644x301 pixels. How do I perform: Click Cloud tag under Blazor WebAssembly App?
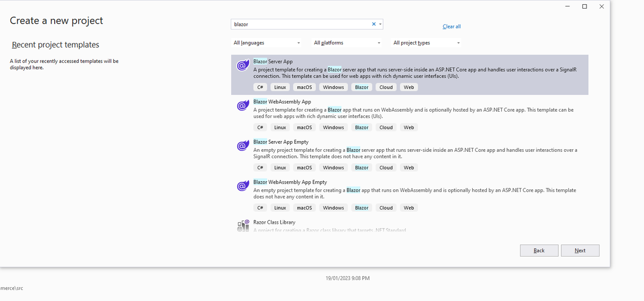[x=386, y=127]
